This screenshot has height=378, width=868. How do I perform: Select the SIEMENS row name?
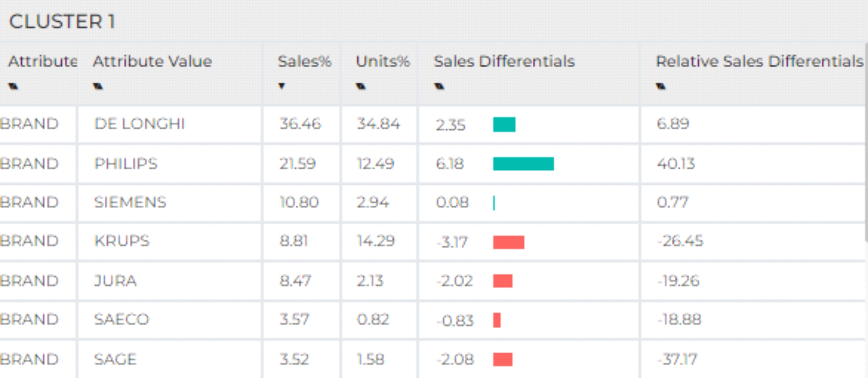tap(130, 202)
